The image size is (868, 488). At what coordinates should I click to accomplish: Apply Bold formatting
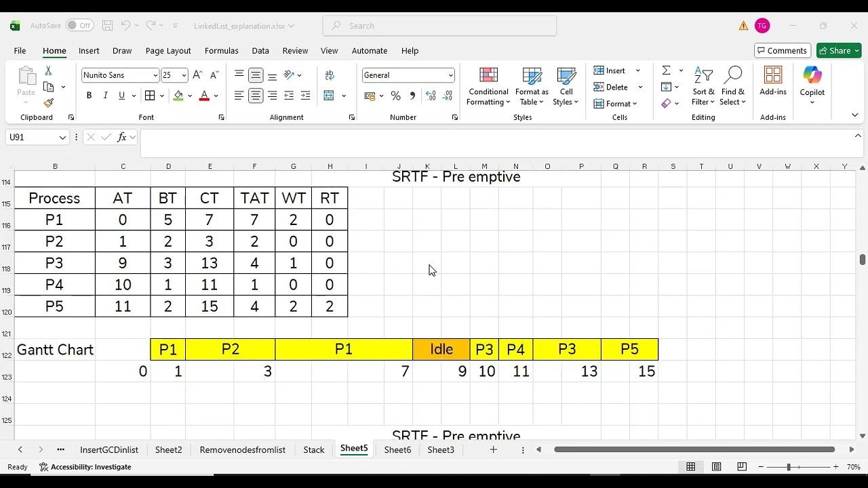click(x=89, y=96)
